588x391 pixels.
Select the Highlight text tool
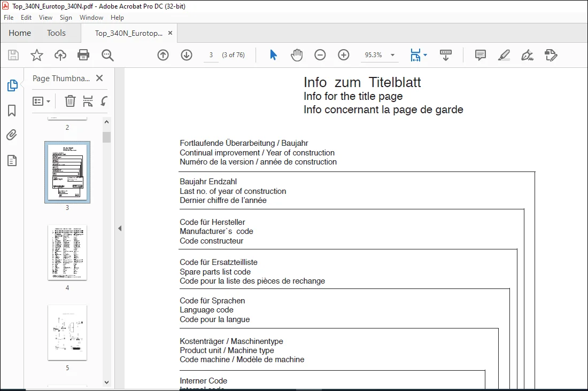click(x=504, y=55)
